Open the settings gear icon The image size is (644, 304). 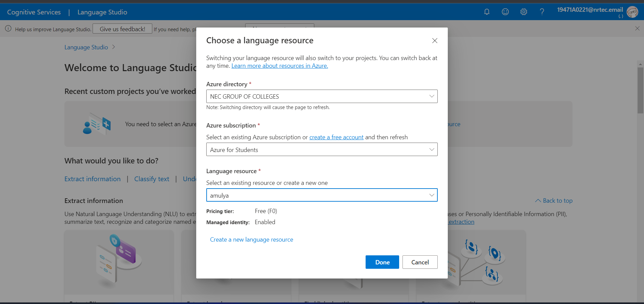pos(524,12)
